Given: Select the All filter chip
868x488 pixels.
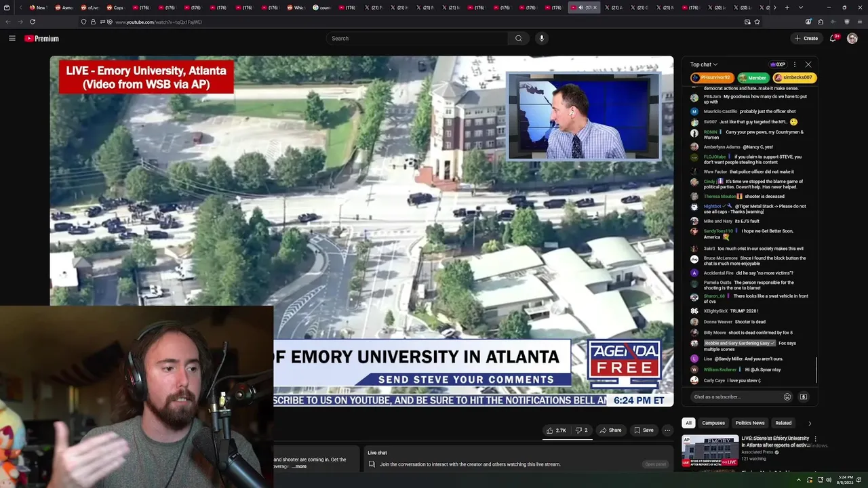Looking at the screenshot, I should 688,423.
